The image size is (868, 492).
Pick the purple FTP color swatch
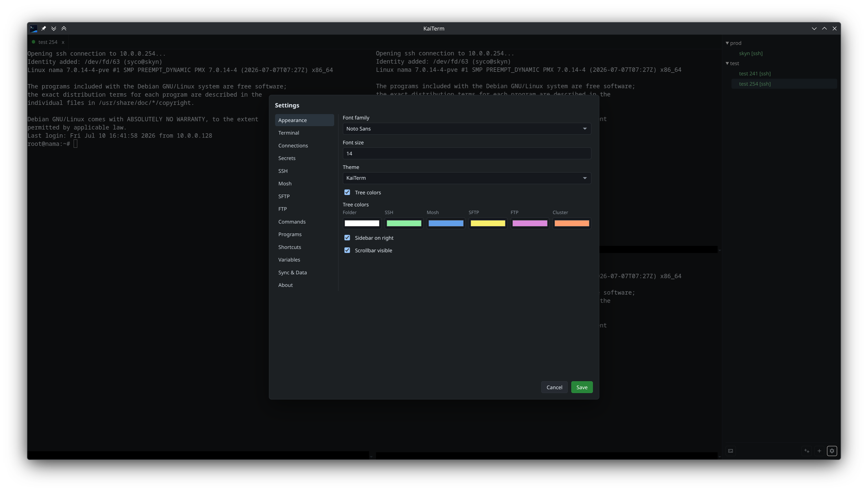click(x=530, y=223)
